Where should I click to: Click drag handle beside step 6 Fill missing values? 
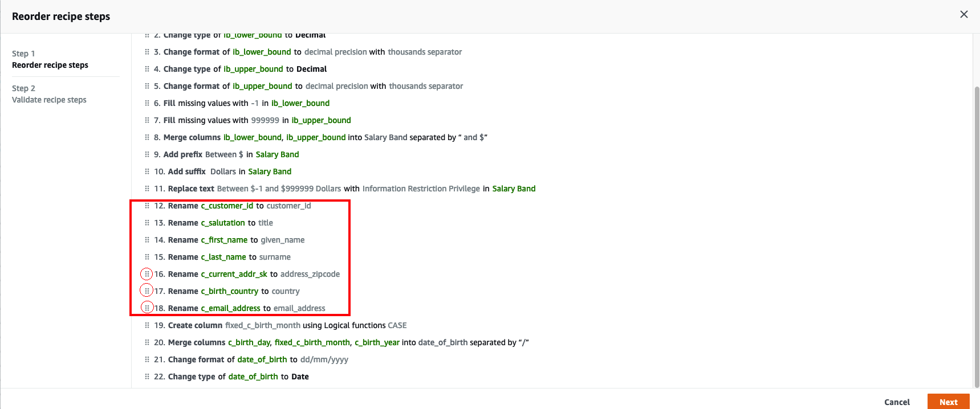147,103
